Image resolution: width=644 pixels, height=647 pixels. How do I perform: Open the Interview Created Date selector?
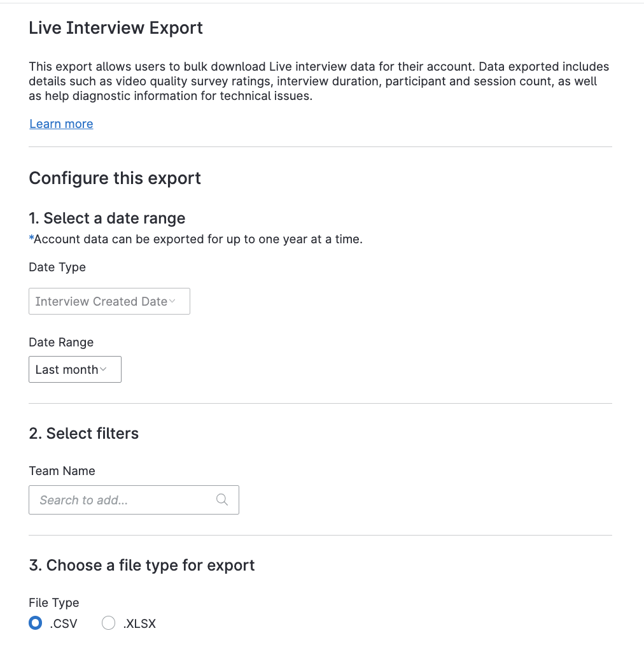109,301
